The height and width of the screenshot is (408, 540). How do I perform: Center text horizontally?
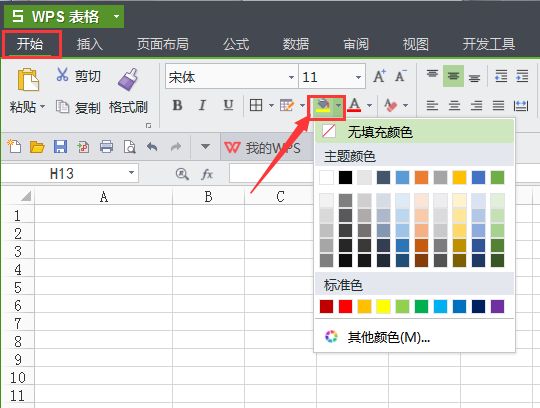pyautogui.click(x=454, y=105)
